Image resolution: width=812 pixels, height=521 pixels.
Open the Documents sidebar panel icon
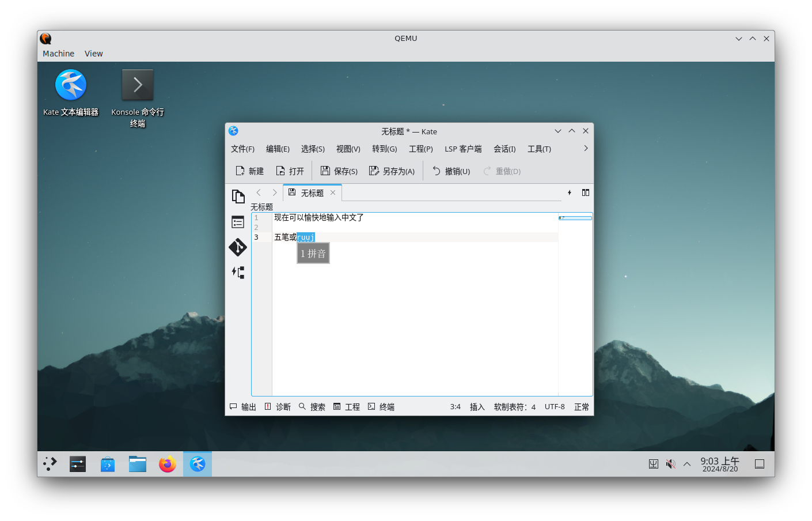(238, 197)
